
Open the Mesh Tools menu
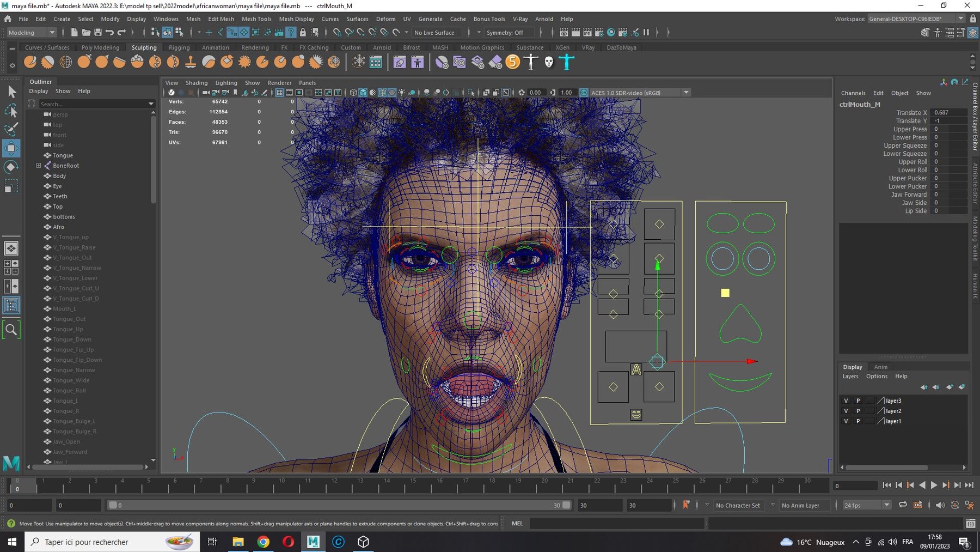point(256,19)
